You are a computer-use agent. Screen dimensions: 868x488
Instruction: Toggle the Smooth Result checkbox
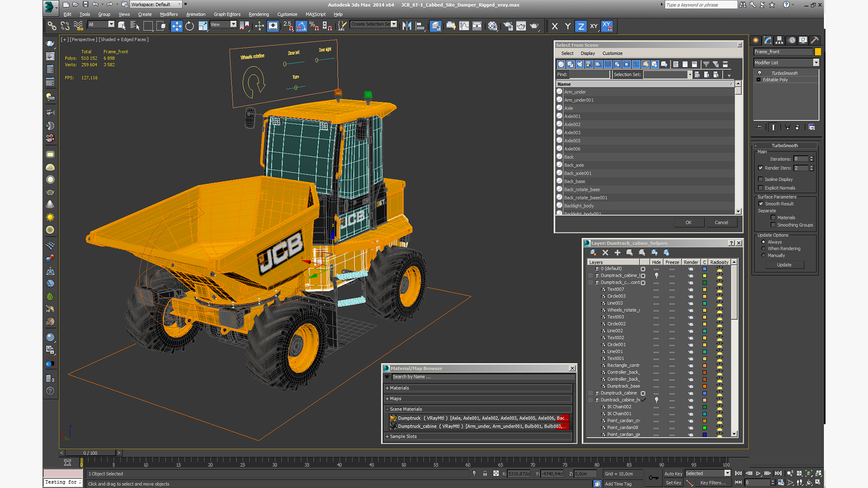761,204
